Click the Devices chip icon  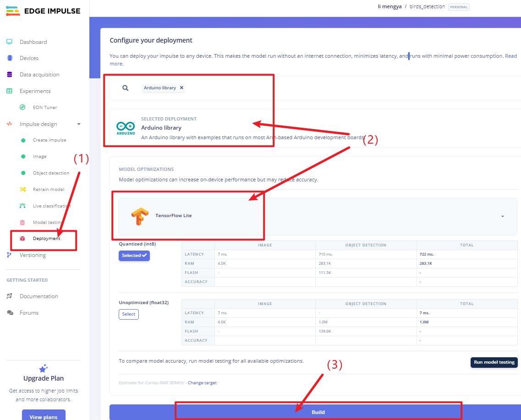coord(10,58)
